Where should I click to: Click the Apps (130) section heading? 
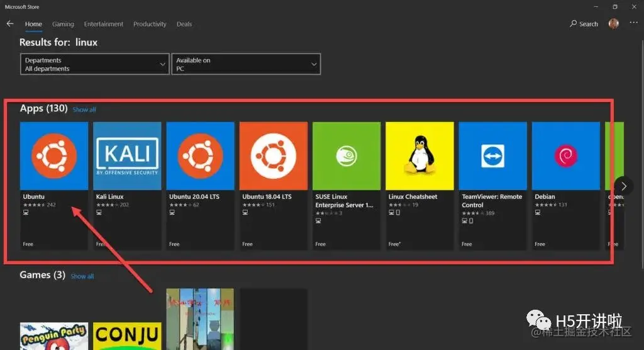pyautogui.click(x=44, y=108)
